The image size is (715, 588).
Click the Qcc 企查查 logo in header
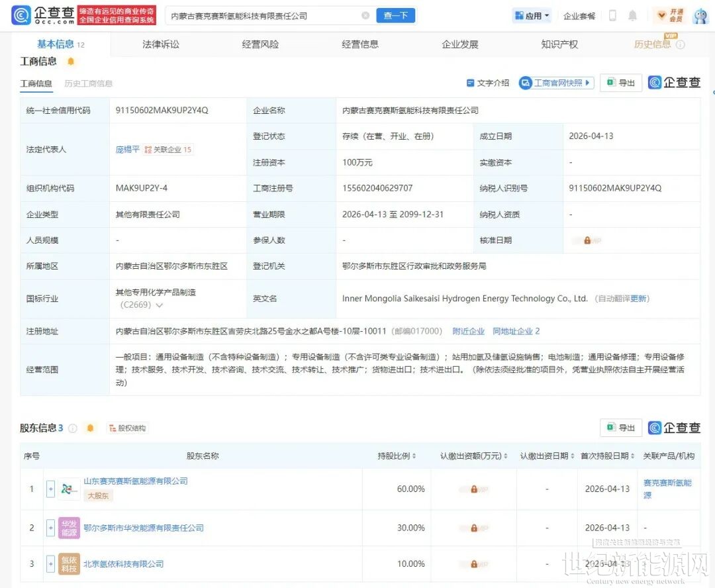click(x=41, y=15)
